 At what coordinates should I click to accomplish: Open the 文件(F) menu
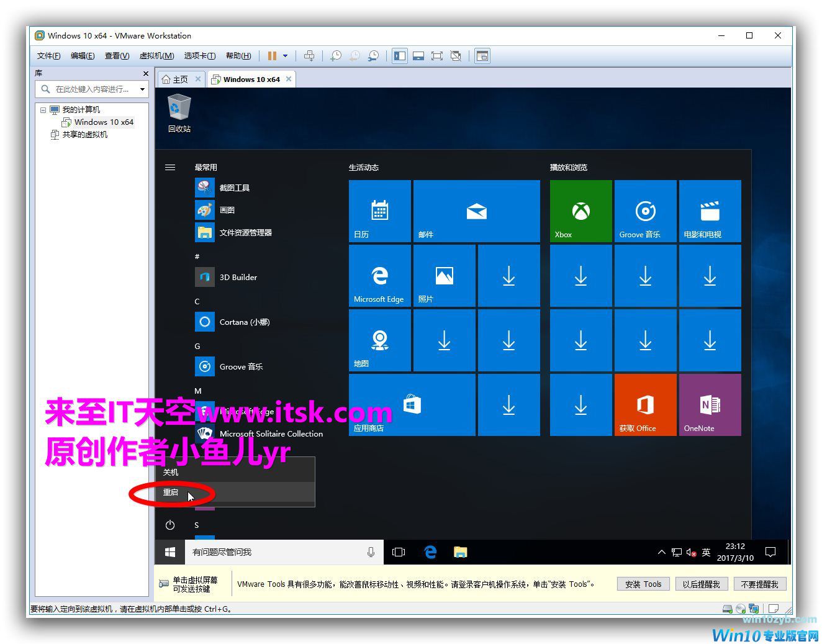coord(48,56)
